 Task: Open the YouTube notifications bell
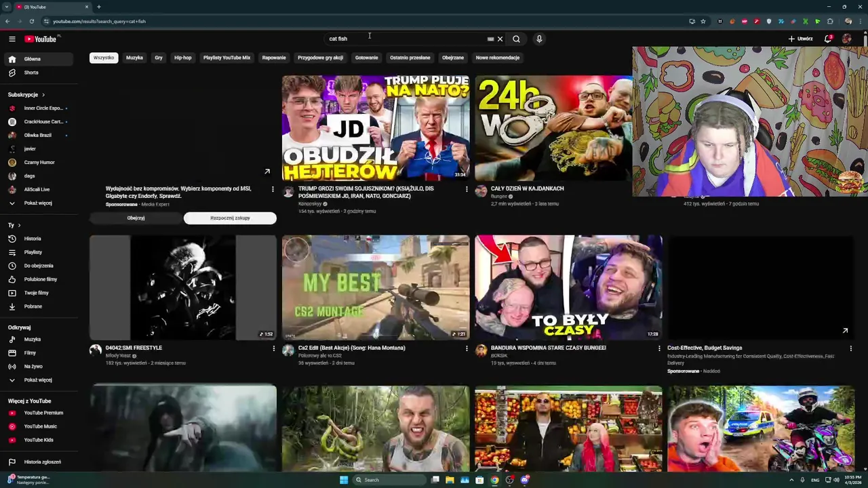coord(828,39)
